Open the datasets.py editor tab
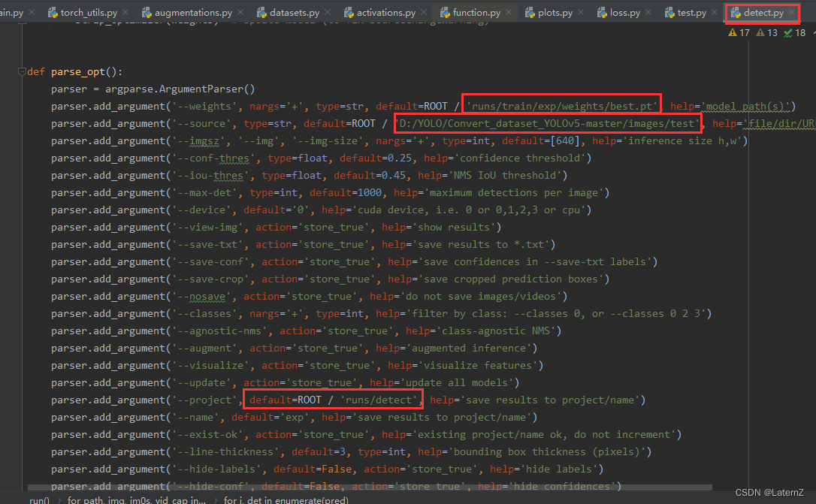 [288, 13]
